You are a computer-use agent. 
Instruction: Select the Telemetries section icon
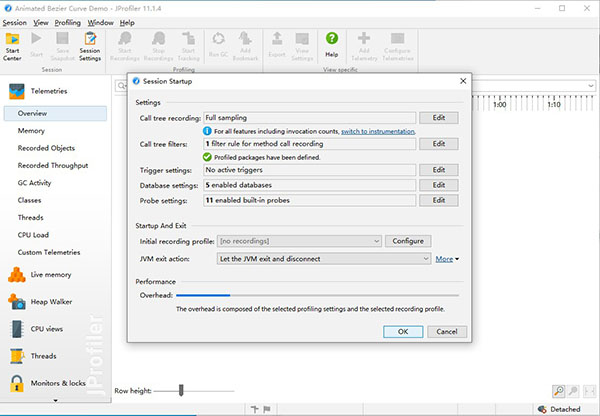click(x=17, y=91)
